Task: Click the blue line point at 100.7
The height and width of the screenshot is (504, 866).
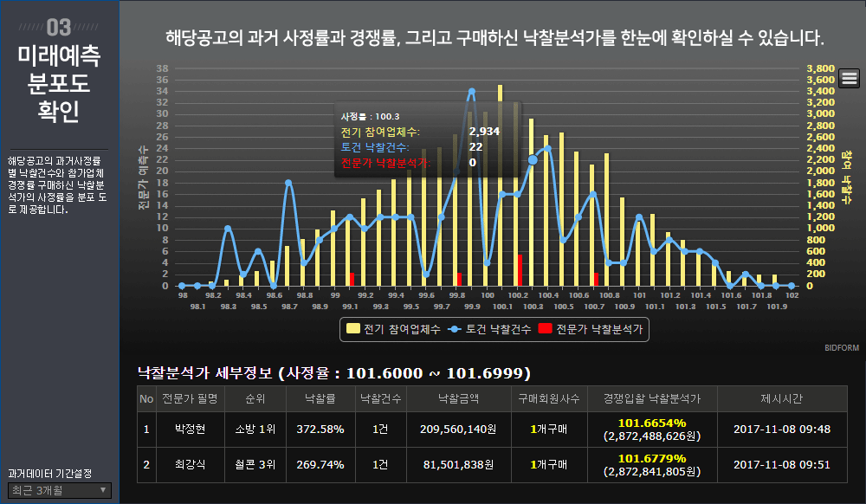Action: pyautogui.click(x=593, y=194)
